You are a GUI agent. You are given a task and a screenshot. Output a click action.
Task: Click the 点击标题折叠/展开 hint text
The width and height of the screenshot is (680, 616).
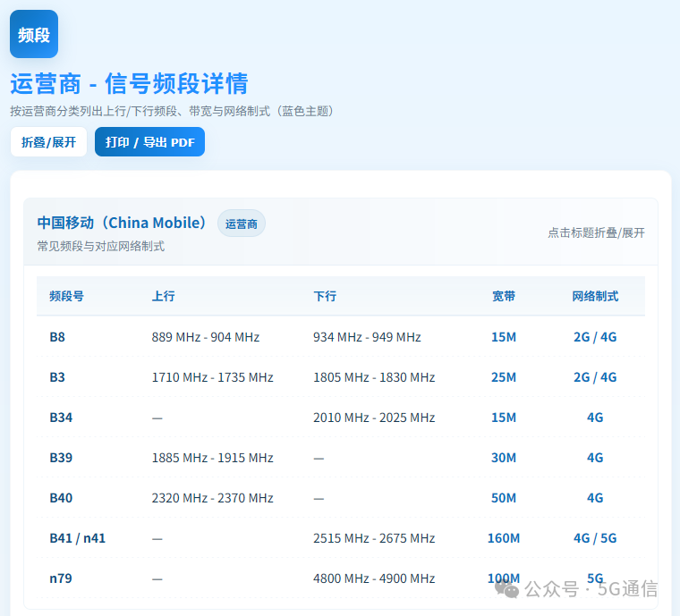coord(596,232)
